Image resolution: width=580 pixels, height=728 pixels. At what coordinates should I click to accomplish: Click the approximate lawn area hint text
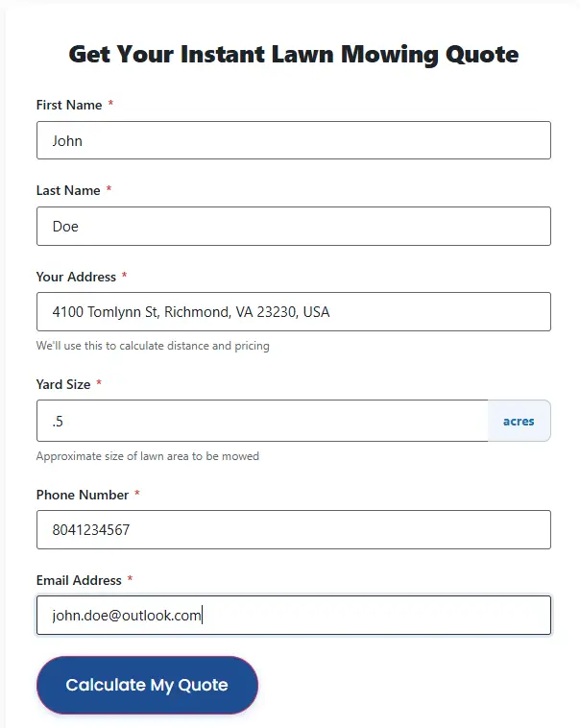147,456
